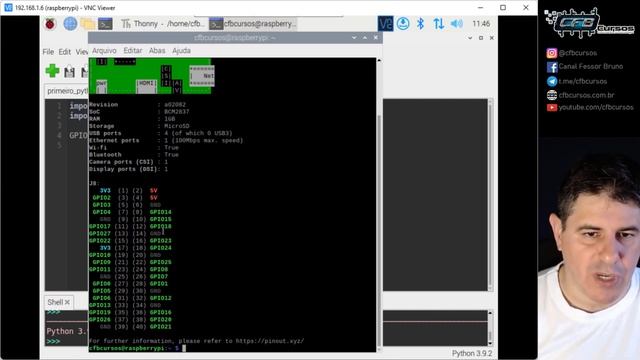This screenshot has width=640, height=360.
Task: Click the https://pinout.xyz/ text in terminal
Action: click(270, 341)
